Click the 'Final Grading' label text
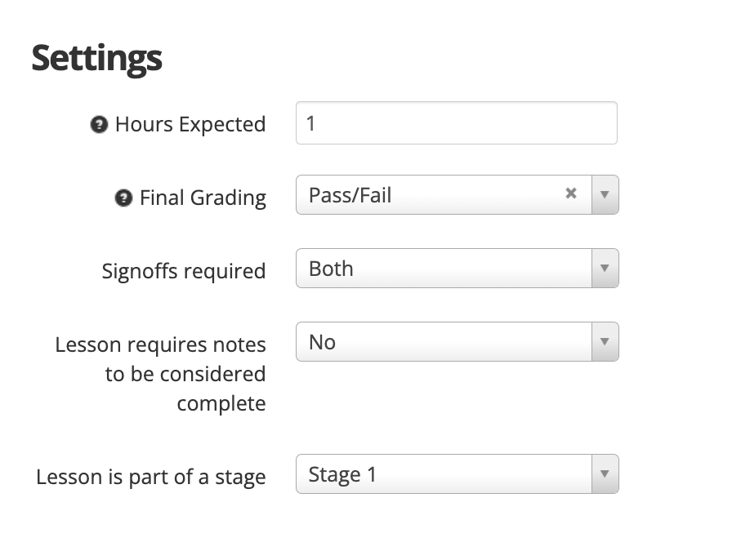 click(x=203, y=198)
